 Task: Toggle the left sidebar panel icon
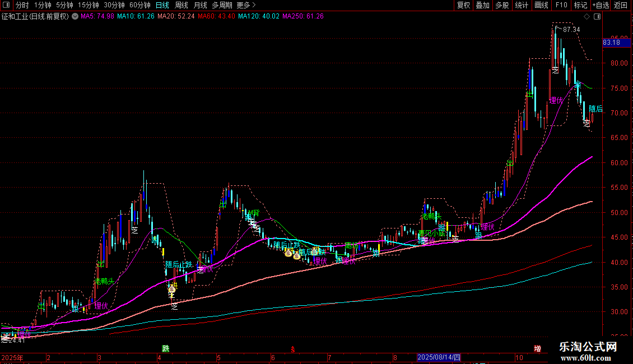[6, 5]
